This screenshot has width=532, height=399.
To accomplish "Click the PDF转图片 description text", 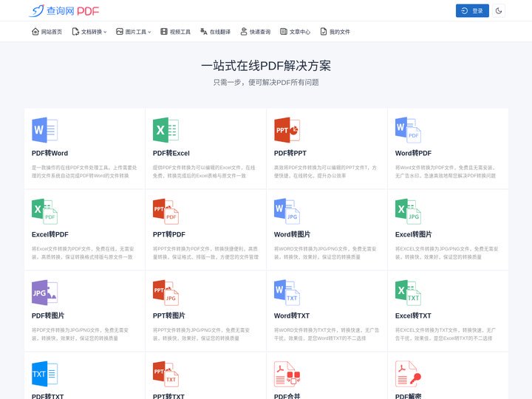I will pyautogui.click(x=80, y=334).
